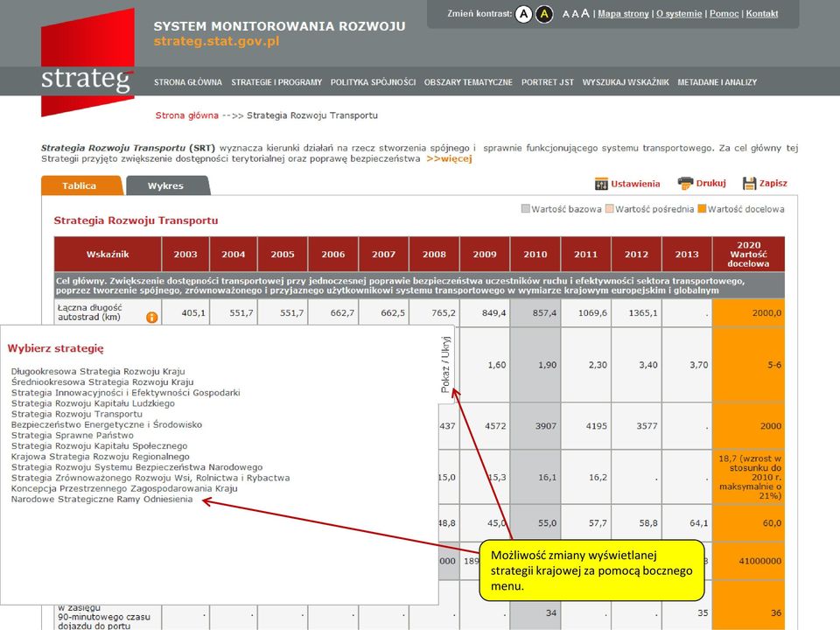The height and width of the screenshot is (630, 840).
Task: Click the Łączna długość autostrad (km) indicator
Action: [x=89, y=312]
